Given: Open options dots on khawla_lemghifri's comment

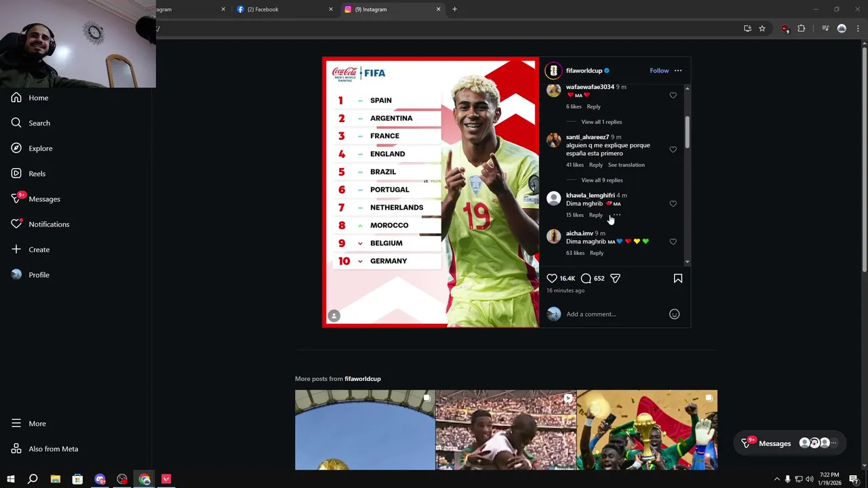Looking at the screenshot, I should (616, 215).
